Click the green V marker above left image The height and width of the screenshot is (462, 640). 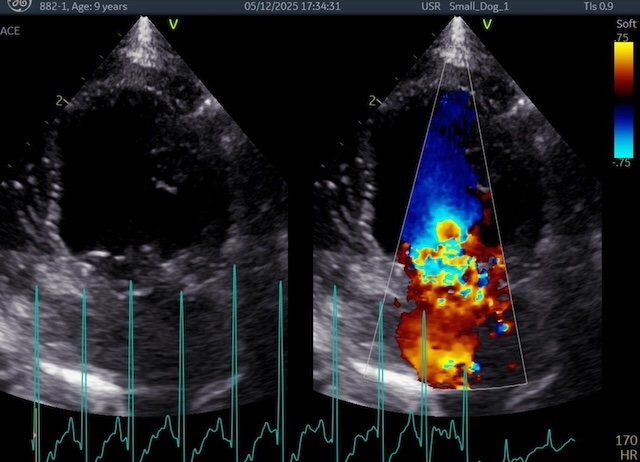[x=173, y=24]
